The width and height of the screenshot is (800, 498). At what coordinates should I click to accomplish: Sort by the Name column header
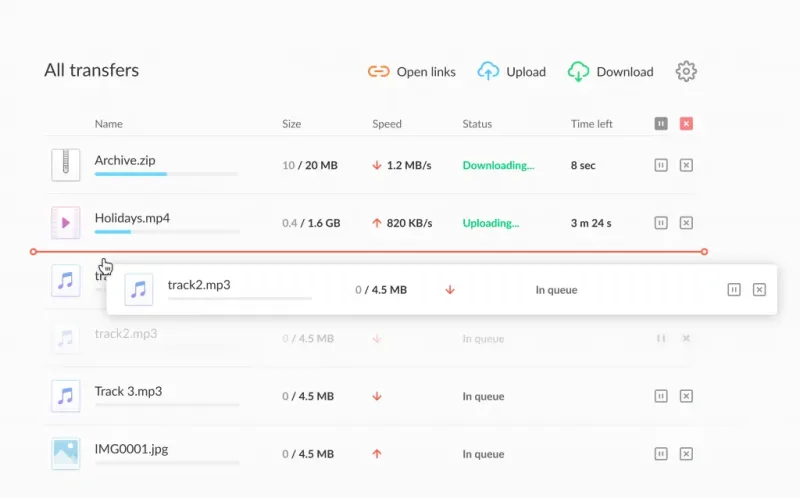109,123
